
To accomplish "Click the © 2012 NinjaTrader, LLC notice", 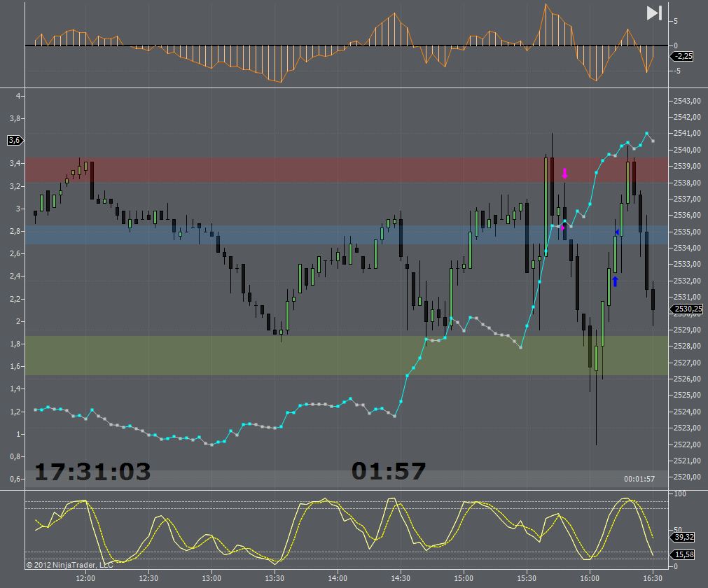I will point(69,564).
